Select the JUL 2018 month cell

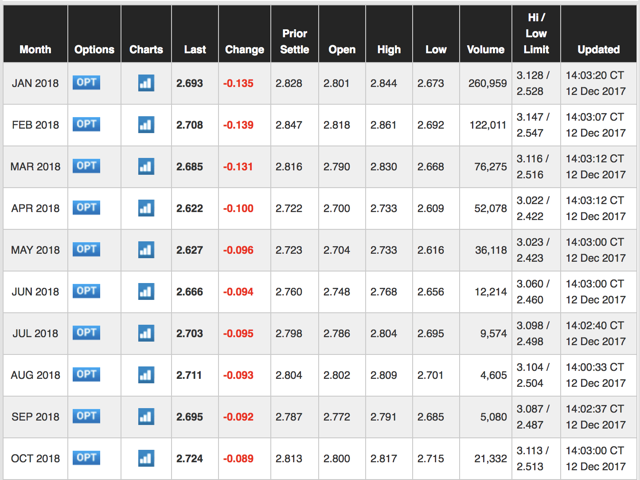(x=35, y=333)
